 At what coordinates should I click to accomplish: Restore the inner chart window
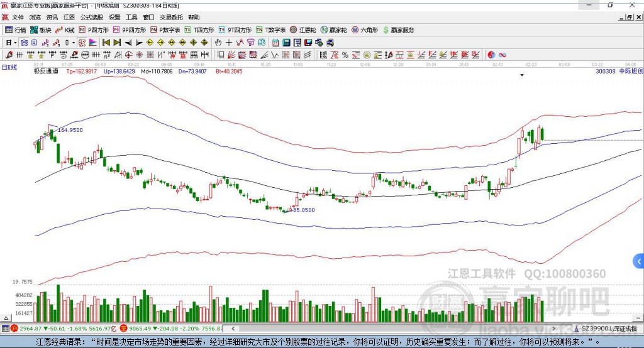tap(630, 17)
